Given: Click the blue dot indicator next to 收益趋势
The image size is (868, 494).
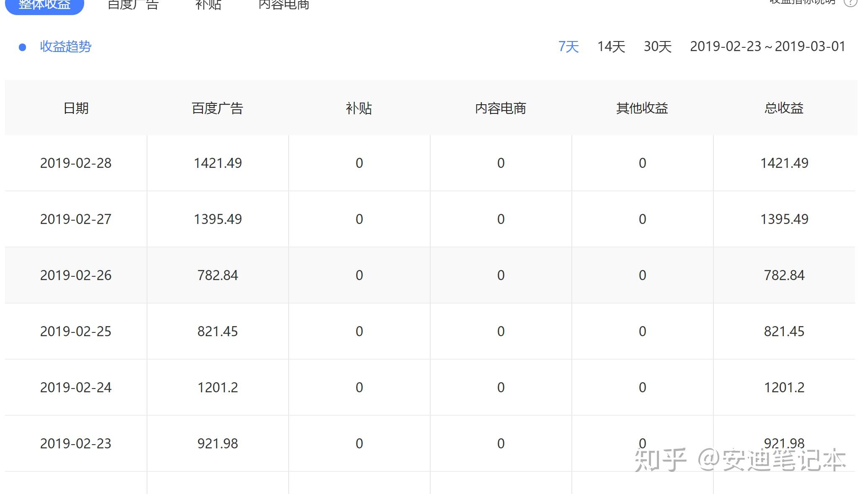Looking at the screenshot, I should pyautogui.click(x=23, y=47).
